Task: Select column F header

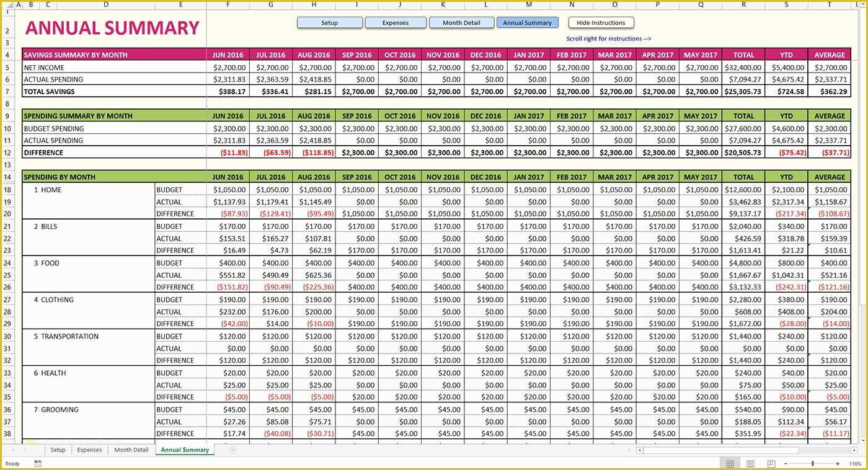Action: tap(228, 5)
